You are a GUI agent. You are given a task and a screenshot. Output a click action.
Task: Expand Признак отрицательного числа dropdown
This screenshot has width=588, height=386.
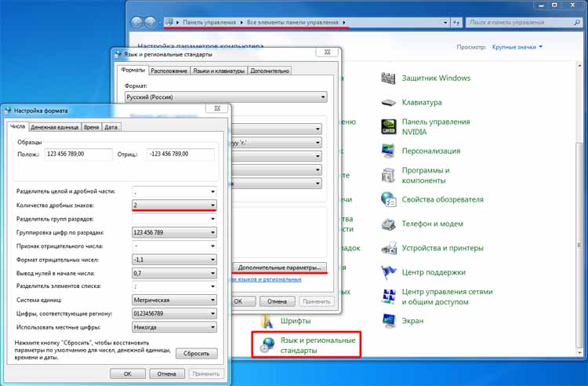click(x=212, y=246)
